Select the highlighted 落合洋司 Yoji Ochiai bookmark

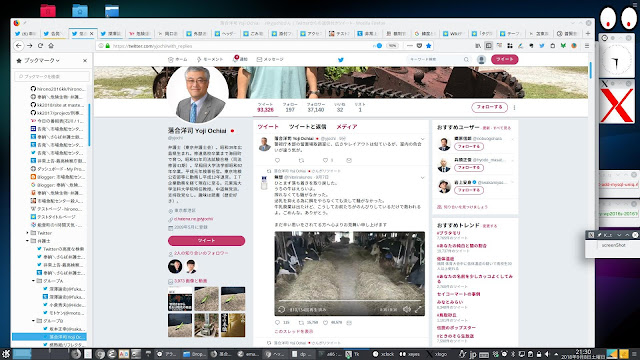(49, 337)
